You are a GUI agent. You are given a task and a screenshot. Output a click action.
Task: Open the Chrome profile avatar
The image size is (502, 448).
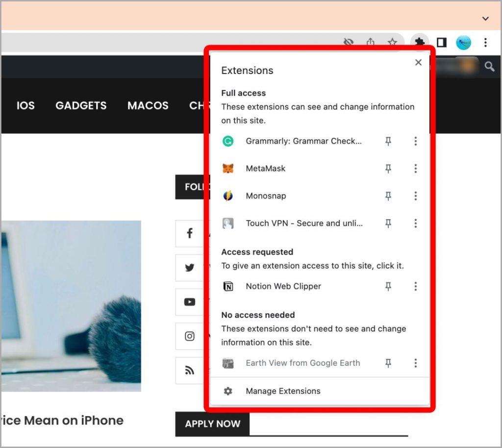(463, 42)
